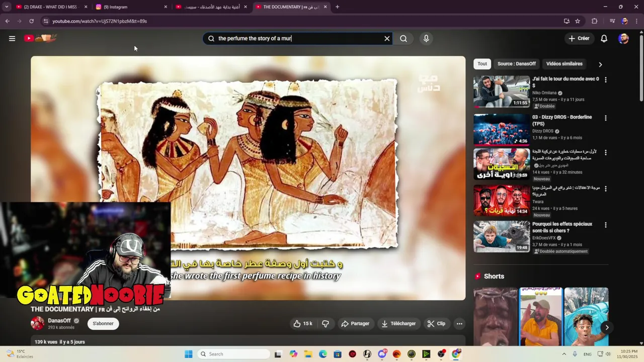
Task: Switch to the DRAKE - WHAT DID I MISS tab
Action: (50, 7)
